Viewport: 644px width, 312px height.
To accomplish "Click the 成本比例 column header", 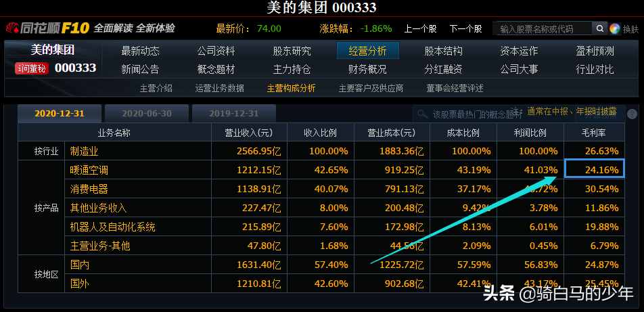I will [x=463, y=133].
